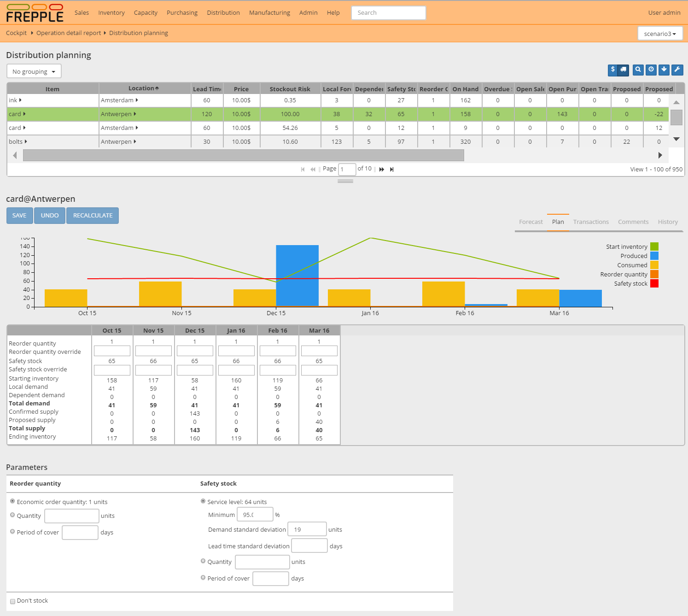
Task: Expand the ink item arrow
Action: (20, 100)
